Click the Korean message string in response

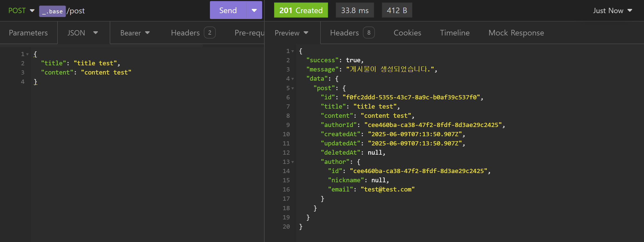390,69
